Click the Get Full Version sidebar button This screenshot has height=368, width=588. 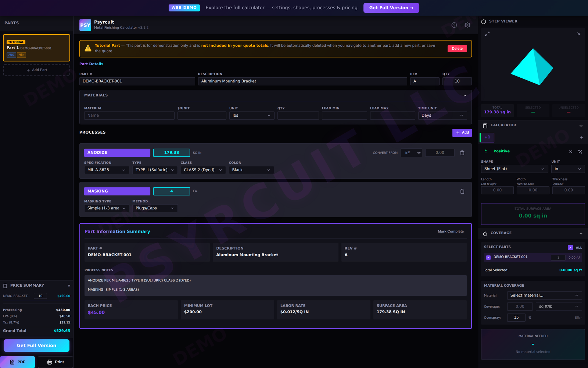click(x=36, y=346)
